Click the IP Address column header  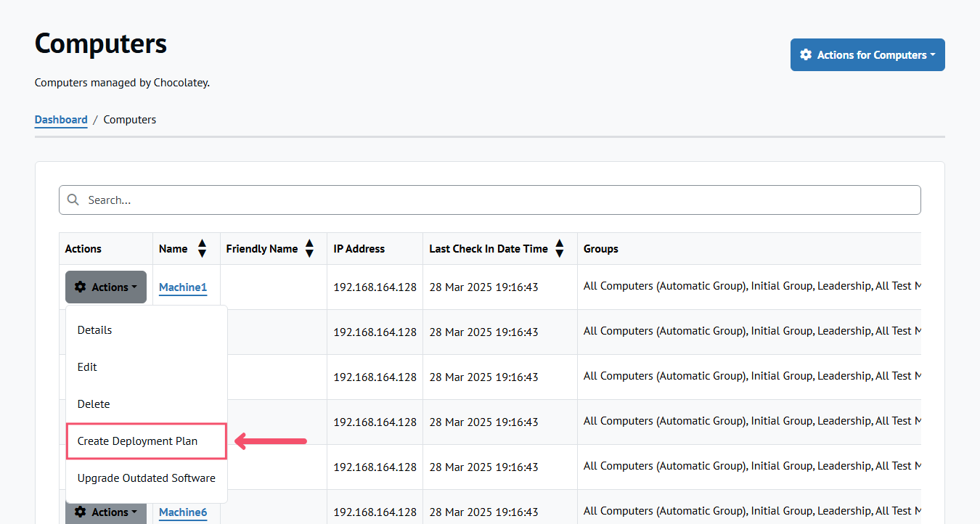click(359, 249)
